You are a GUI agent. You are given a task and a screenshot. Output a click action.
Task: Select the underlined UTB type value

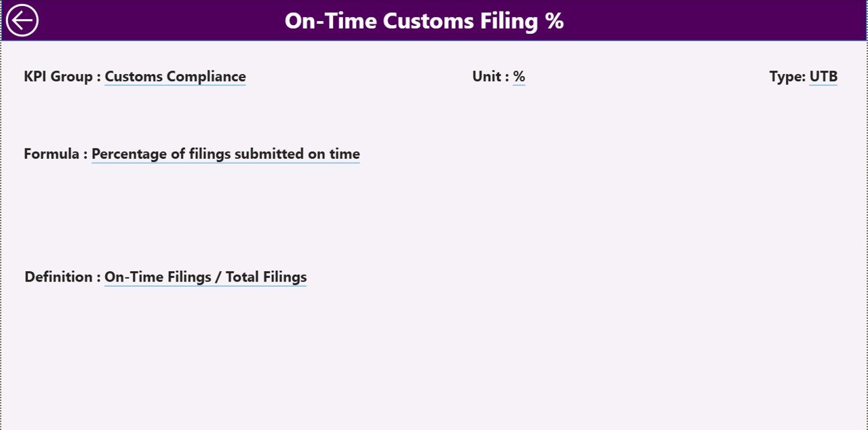(x=823, y=77)
